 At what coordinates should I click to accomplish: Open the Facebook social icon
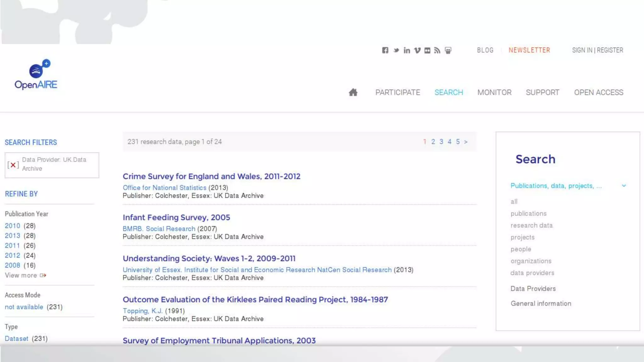point(385,50)
